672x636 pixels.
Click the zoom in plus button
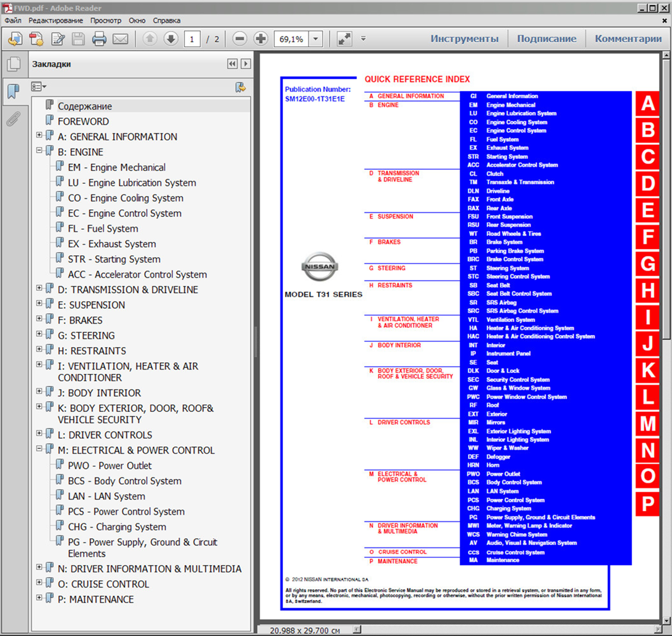coord(261,39)
